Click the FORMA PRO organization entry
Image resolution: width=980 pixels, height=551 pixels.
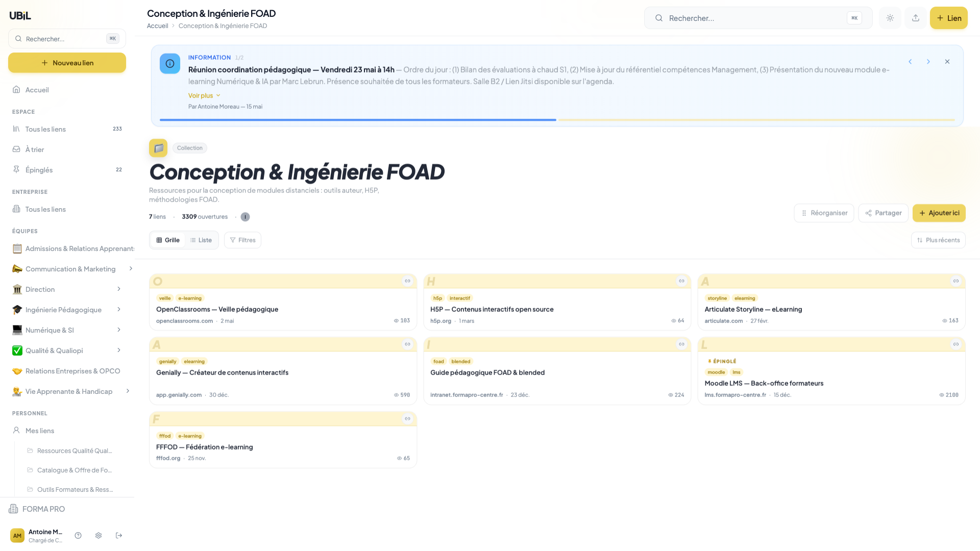[37, 509]
